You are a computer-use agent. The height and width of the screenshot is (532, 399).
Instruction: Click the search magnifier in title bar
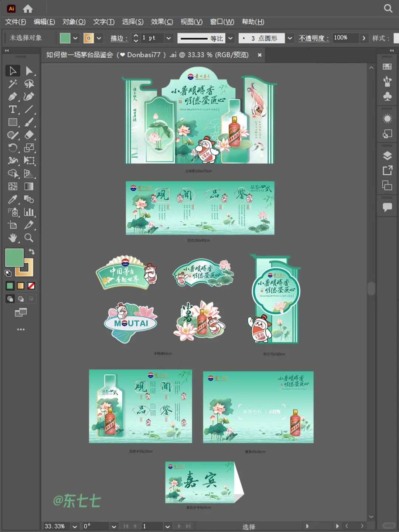[x=388, y=8]
